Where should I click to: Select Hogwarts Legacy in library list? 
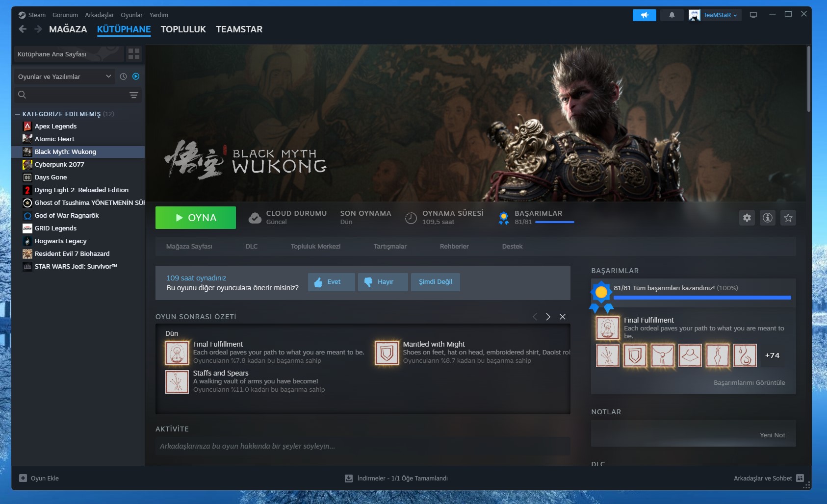[78, 241]
